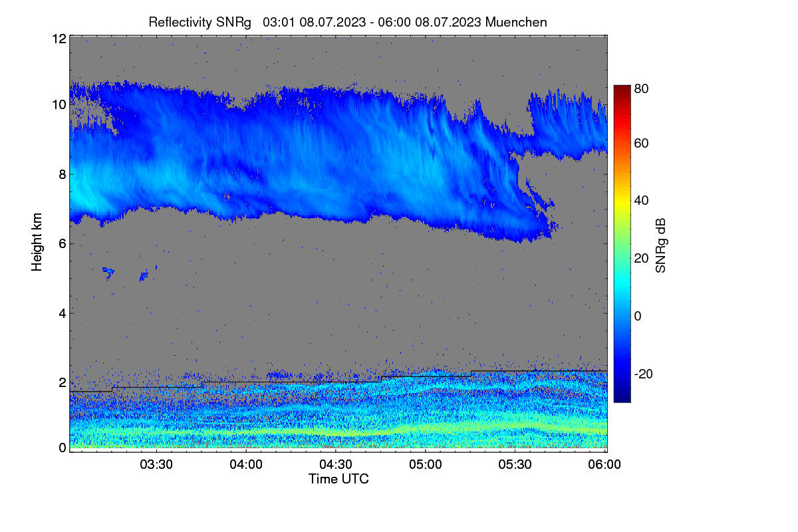Click the 03:30 time tick label

[158, 465]
